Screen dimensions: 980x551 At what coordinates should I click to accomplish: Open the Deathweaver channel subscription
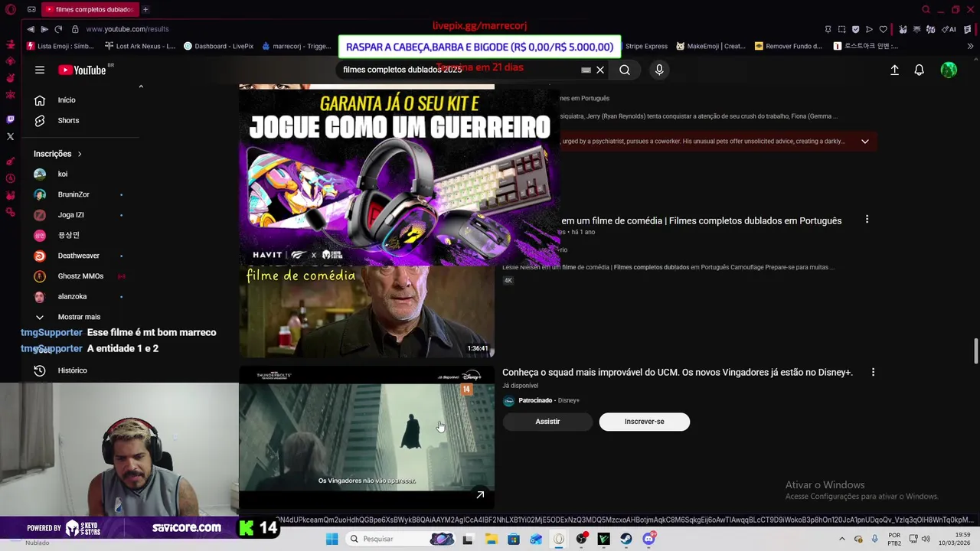coord(80,256)
